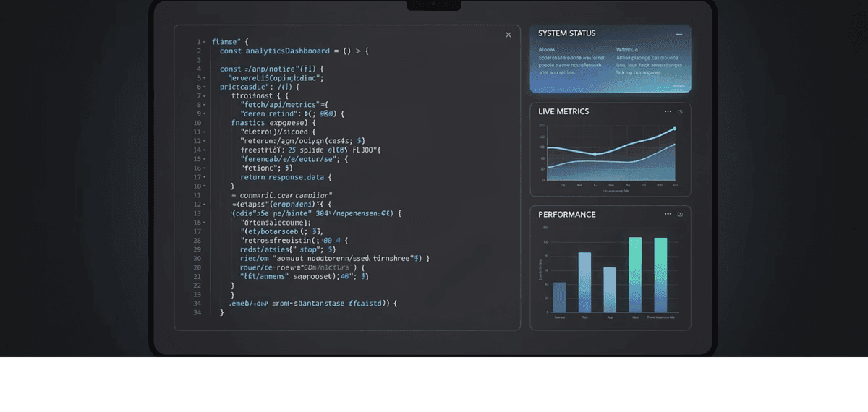Click the "Wintsue" column label
The image size is (868, 412).
(626, 50)
